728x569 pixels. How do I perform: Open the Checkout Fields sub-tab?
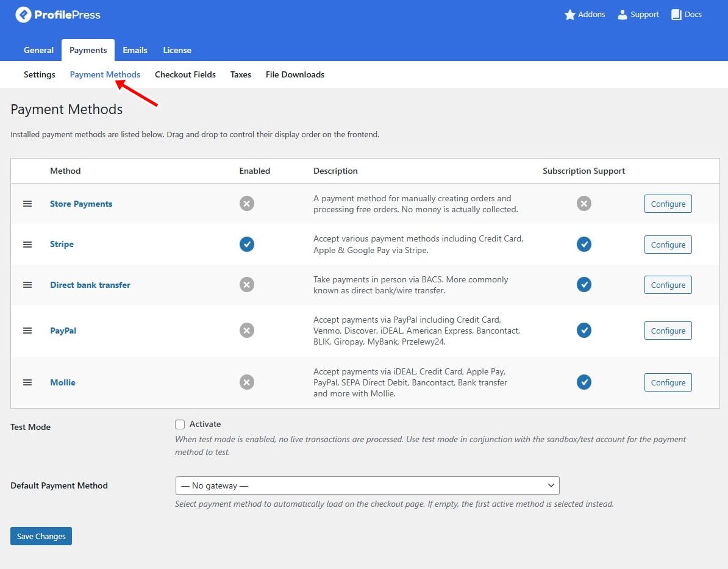185,74
